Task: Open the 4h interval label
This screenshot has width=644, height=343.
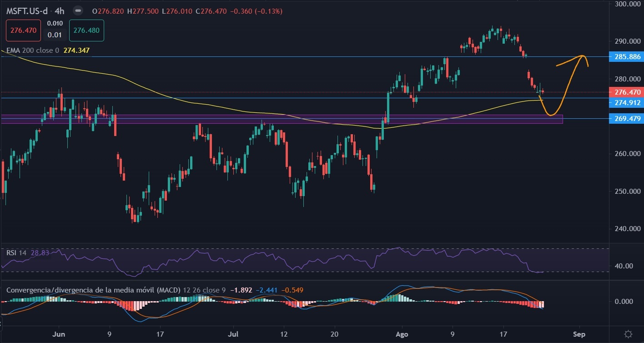Action: (x=60, y=11)
